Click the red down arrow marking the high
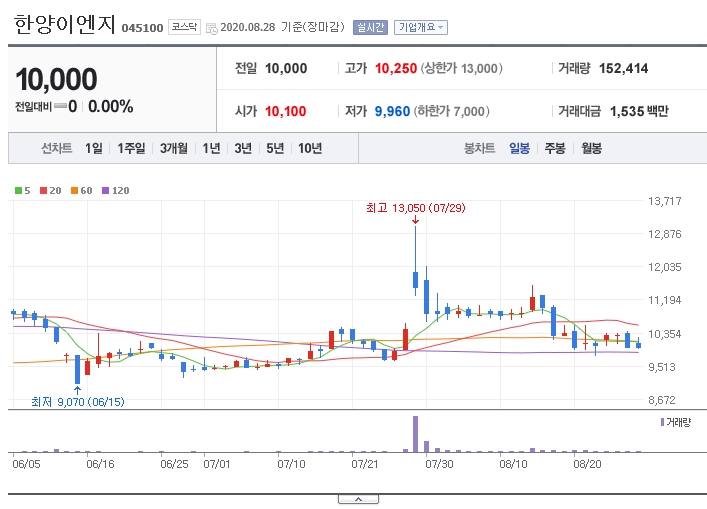Viewport: 707px width, 509px height. [415, 220]
